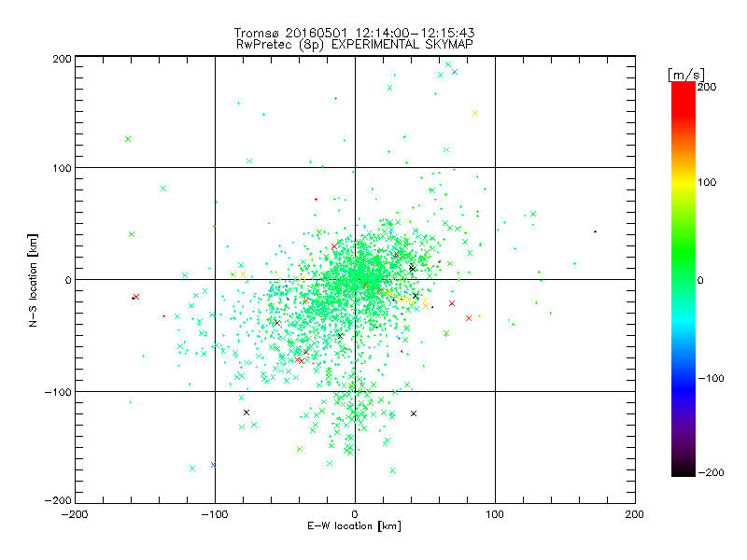Click the green region of the colorbar

click(684, 252)
